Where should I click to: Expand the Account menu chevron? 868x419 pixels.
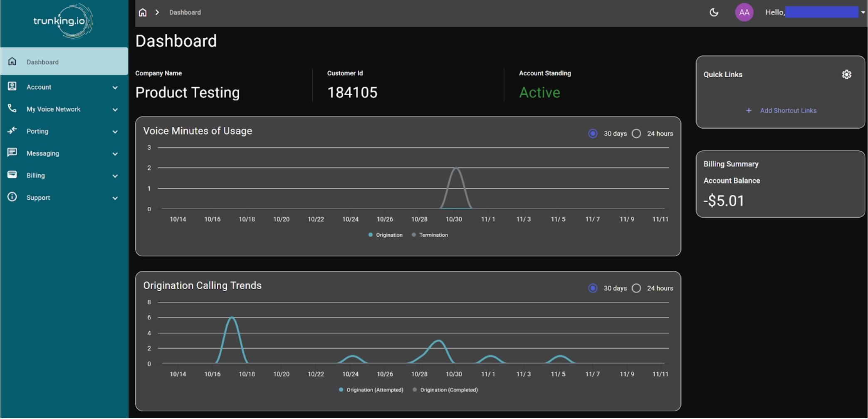[115, 87]
